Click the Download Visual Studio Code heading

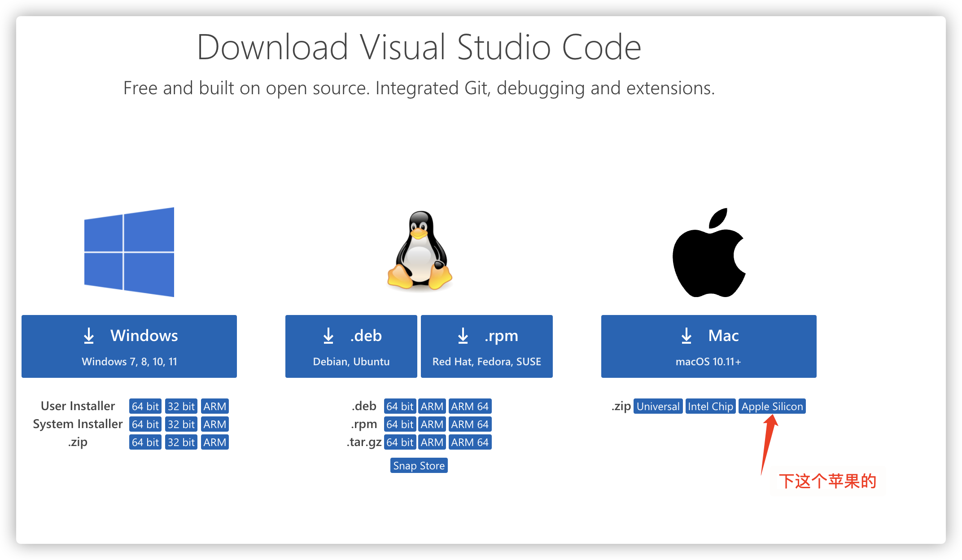point(419,47)
